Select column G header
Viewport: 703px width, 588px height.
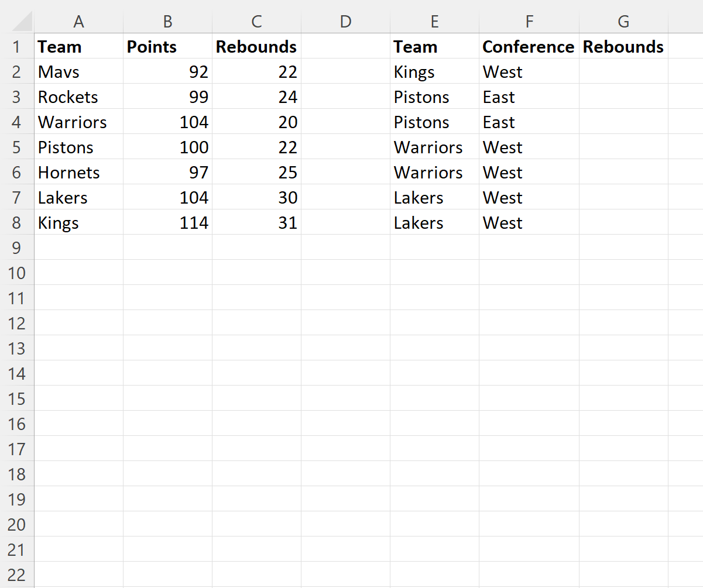pyautogui.click(x=623, y=22)
